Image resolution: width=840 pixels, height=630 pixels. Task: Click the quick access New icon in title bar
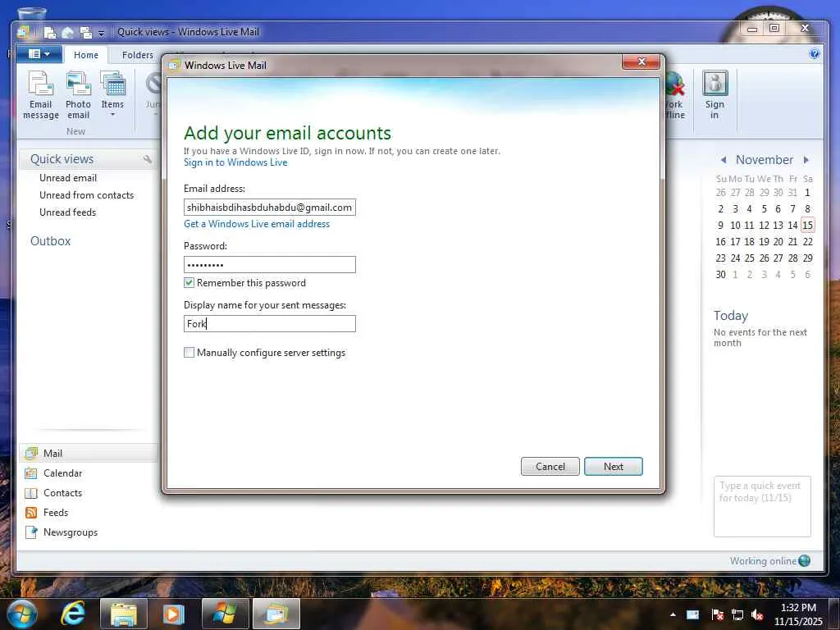click(x=50, y=32)
